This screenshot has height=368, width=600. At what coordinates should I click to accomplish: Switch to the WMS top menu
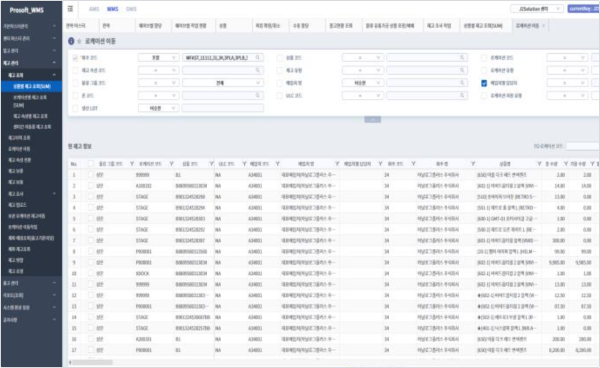tap(112, 9)
